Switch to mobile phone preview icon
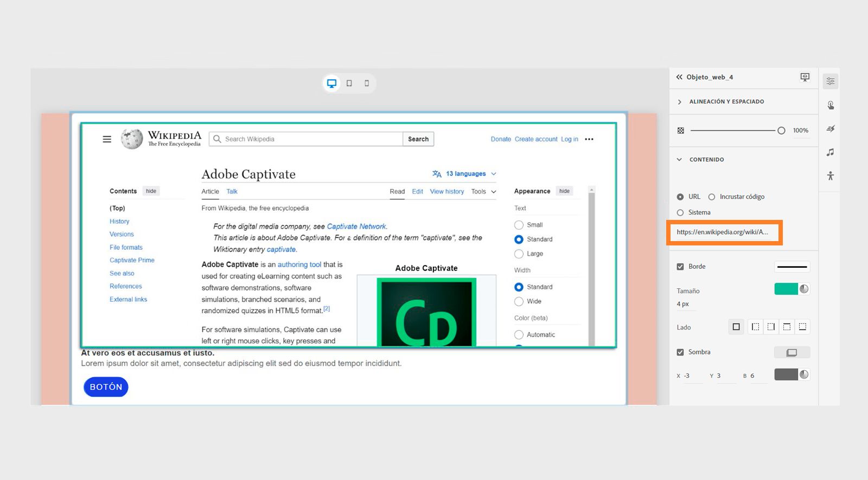This screenshot has height=480, width=868. pyautogui.click(x=367, y=84)
